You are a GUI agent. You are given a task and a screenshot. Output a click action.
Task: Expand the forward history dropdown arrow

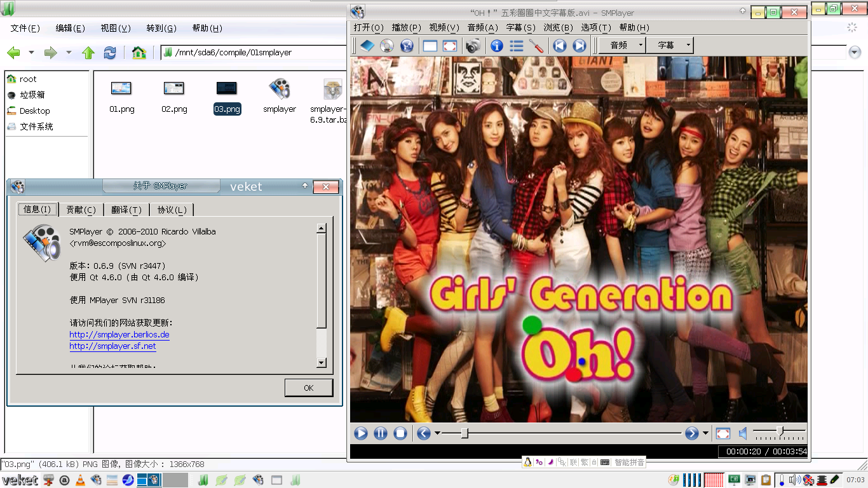pyautogui.click(x=69, y=53)
